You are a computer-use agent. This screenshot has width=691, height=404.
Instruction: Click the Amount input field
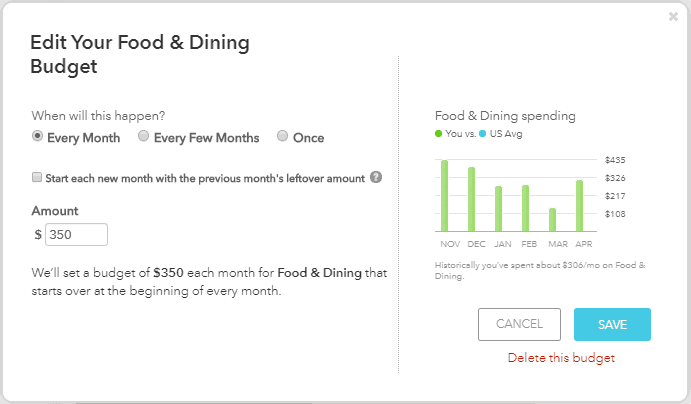click(76, 234)
